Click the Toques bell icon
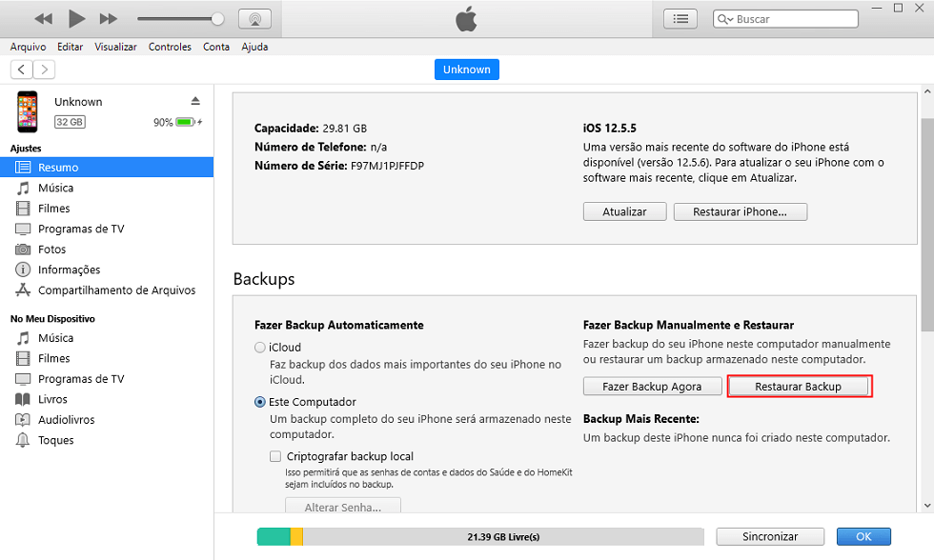934x560 pixels. pyautogui.click(x=23, y=440)
